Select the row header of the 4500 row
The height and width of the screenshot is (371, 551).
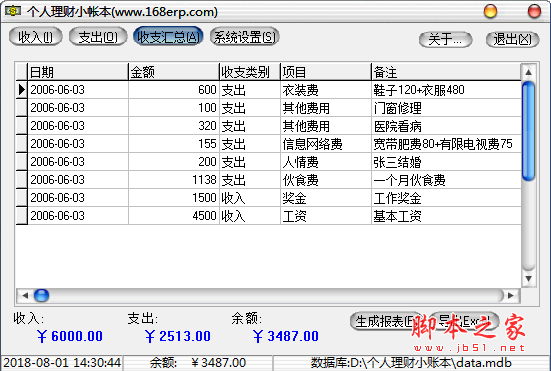click(x=21, y=215)
